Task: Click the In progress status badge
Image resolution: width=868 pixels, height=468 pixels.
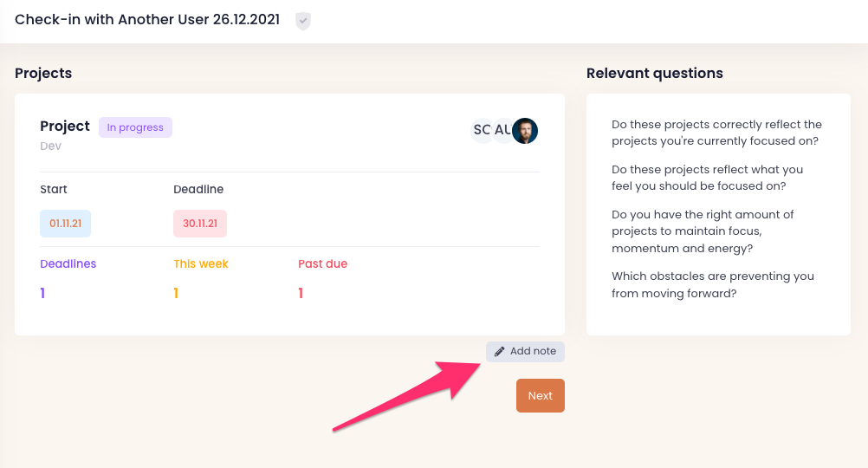Action: click(135, 127)
